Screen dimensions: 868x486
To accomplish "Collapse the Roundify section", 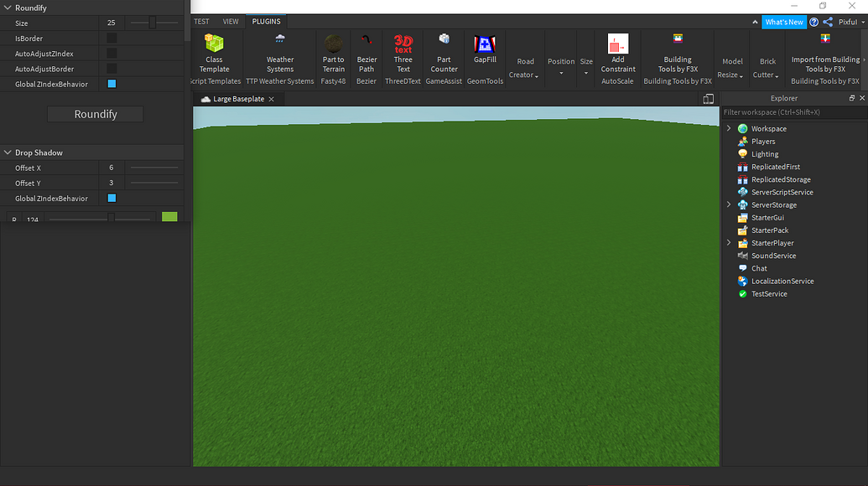I will tap(8, 8).
